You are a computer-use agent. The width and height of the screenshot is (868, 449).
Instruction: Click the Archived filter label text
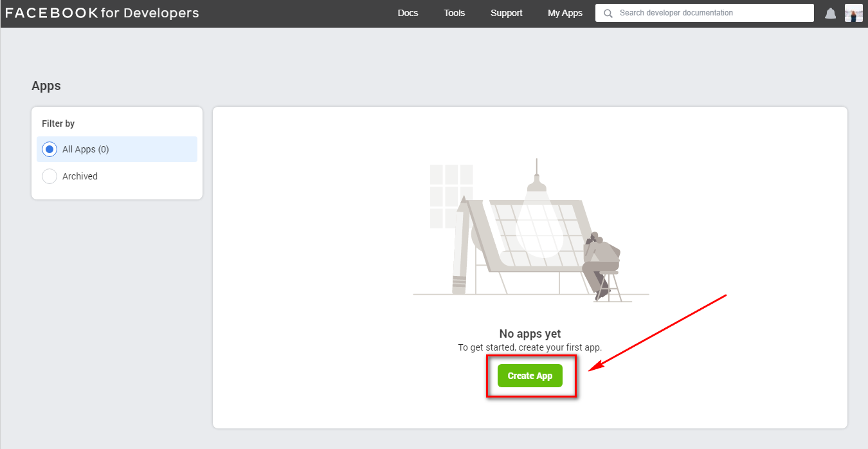click(x=80, y=176)
